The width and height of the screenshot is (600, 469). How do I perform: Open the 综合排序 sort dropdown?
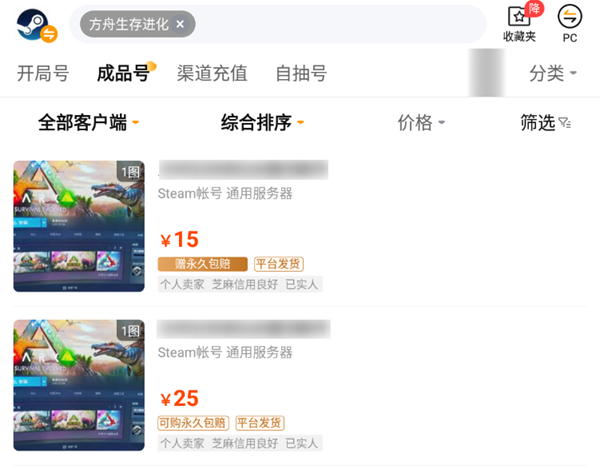(x=262, y=123)
